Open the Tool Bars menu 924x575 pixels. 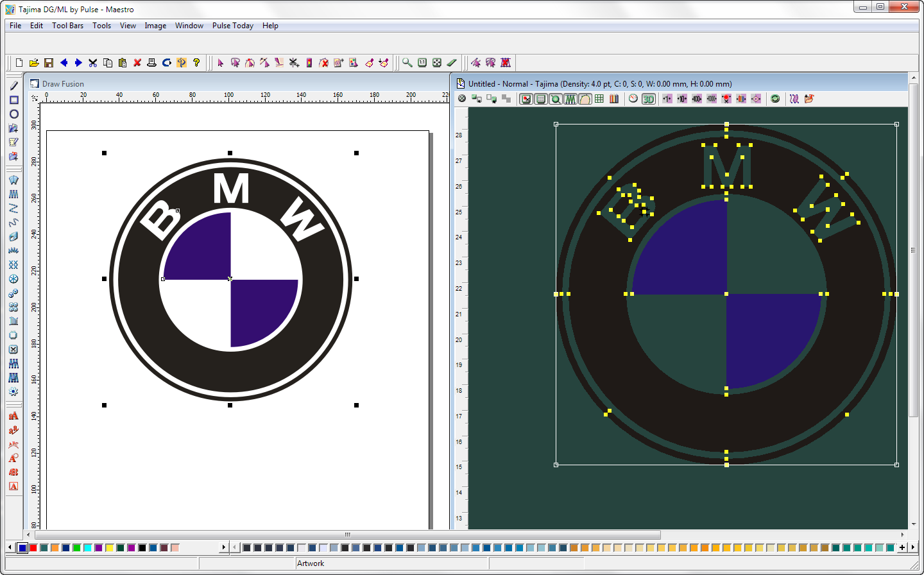[x=67, y=26]
